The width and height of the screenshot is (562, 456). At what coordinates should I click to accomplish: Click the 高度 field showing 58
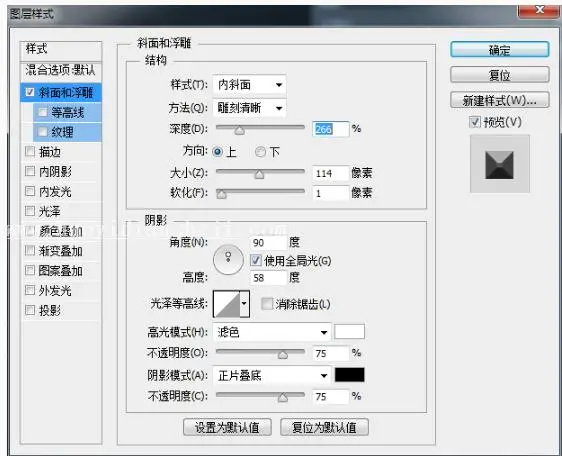(x=269, y=278)
